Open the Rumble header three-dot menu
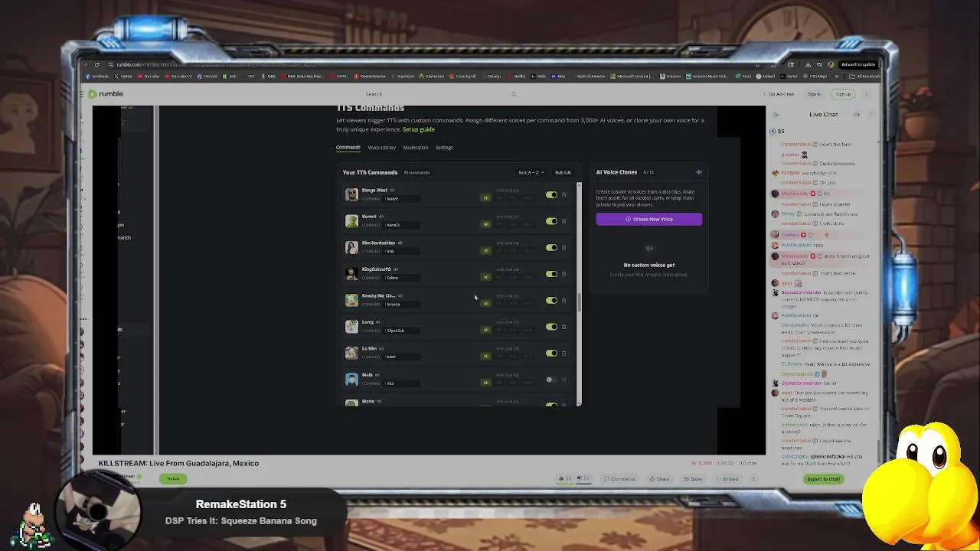The height and width of the screenshot is (551, 980). (866, 94)
